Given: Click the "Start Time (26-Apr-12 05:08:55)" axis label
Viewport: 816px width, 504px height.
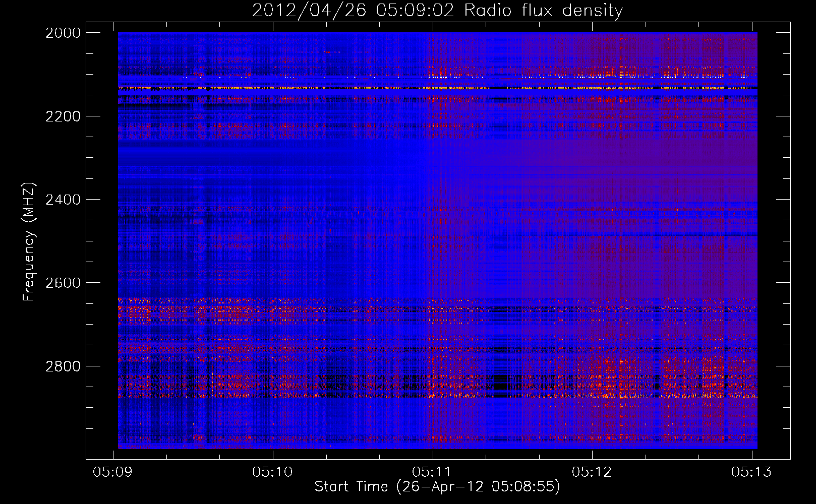Looking at the screenshot, I should coord(437,487).
